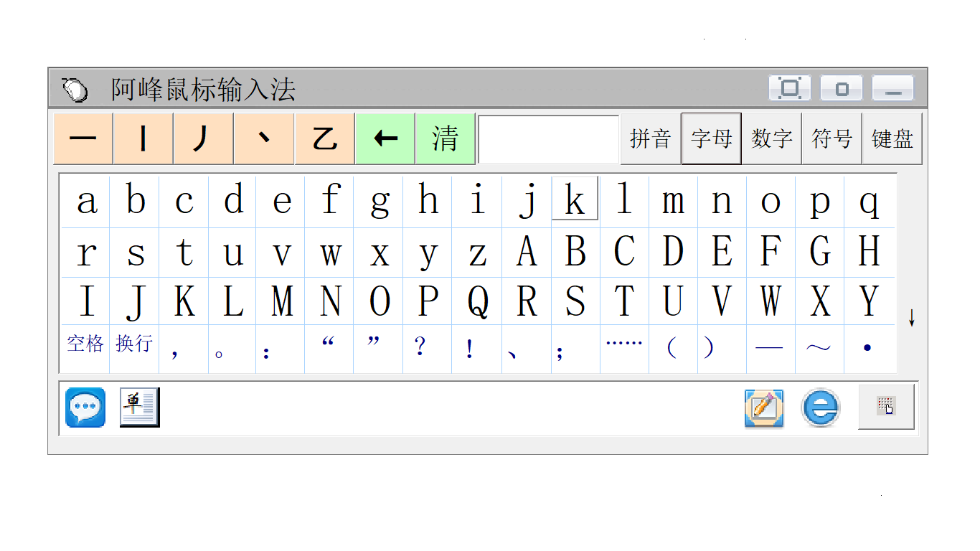Click the green backspace arrow button

(x=385, y=138)
